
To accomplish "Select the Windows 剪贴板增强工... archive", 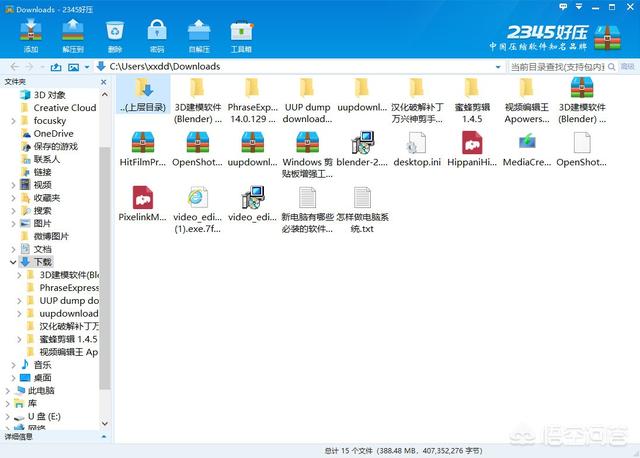I will 307,154.
